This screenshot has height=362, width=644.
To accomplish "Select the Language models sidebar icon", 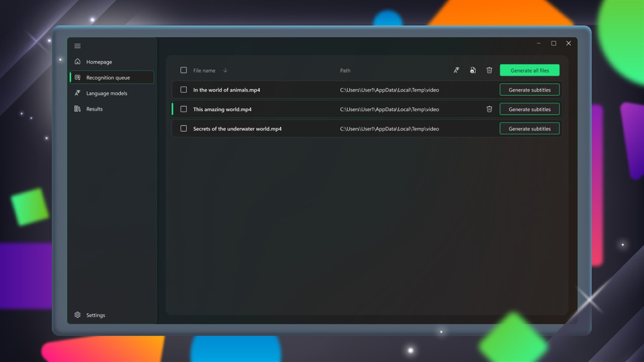I will coord(77,93).
